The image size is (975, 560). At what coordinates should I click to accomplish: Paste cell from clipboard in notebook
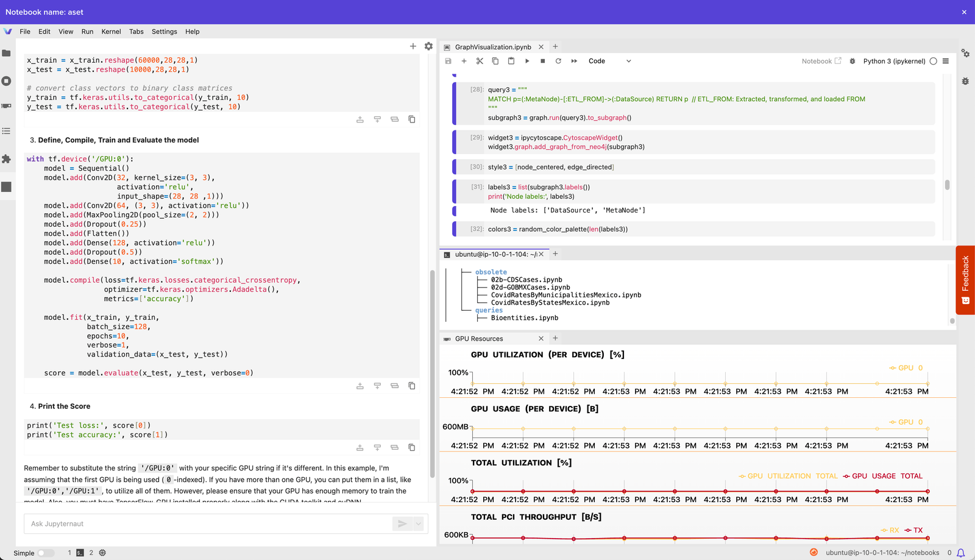pyautogui.click(x=511, y=61)
